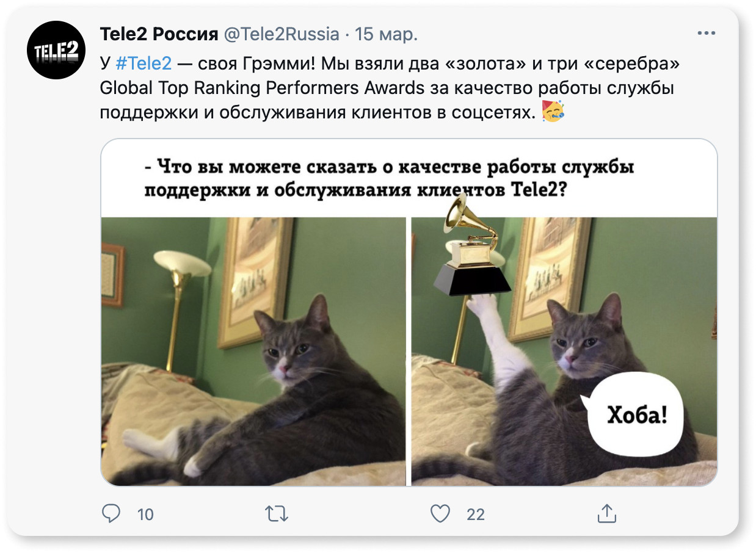The image size is (756, 553).
Task: Click the reply speech bubble icon
Action: (x=111, y=514)
